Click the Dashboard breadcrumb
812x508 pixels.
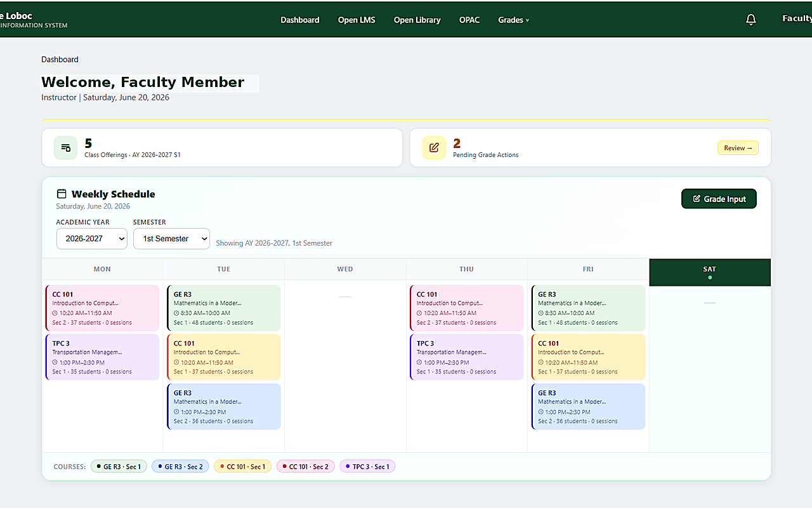60,60
